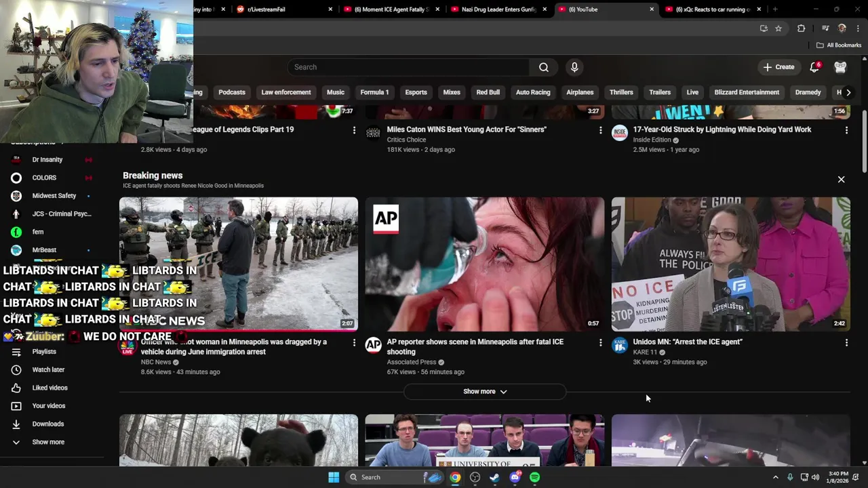Open menu for NBC News dragged officer video
This screenshot has height=488, width=868.
point(354,343)
